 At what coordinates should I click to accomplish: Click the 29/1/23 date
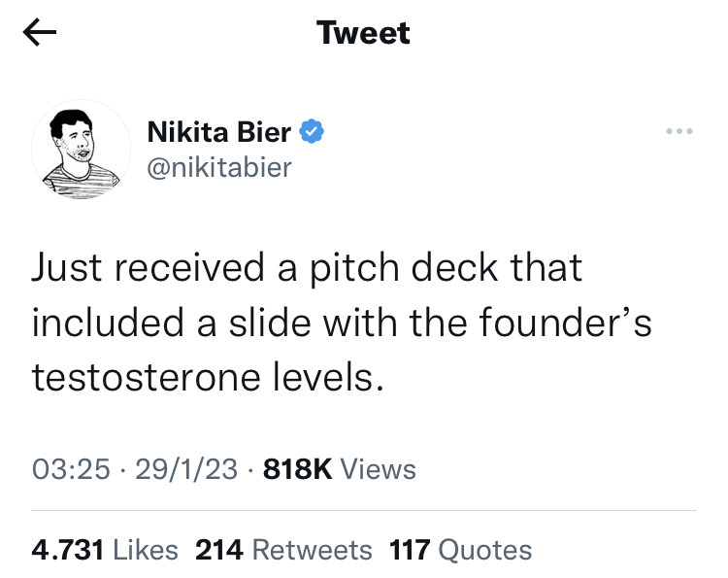[x=186, y=469]
